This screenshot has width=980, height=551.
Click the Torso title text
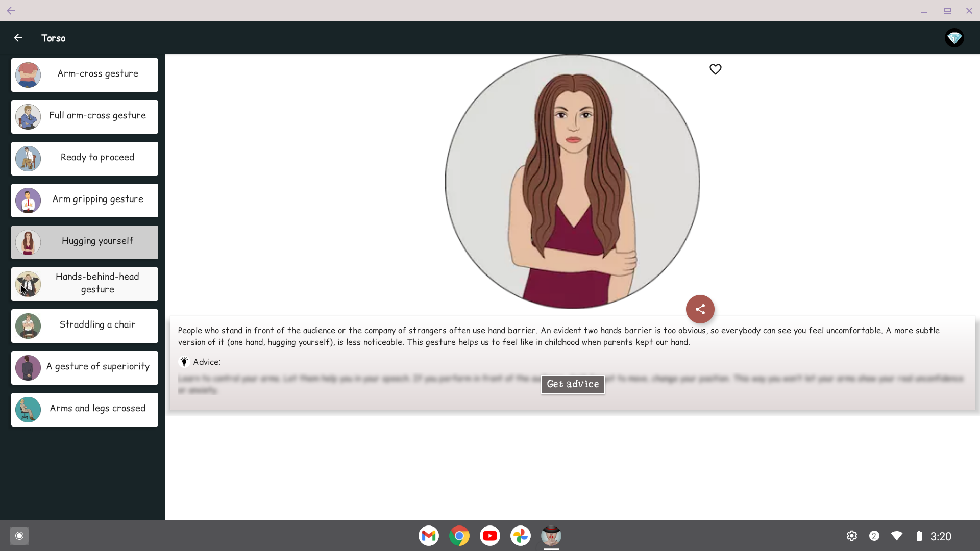54,38
